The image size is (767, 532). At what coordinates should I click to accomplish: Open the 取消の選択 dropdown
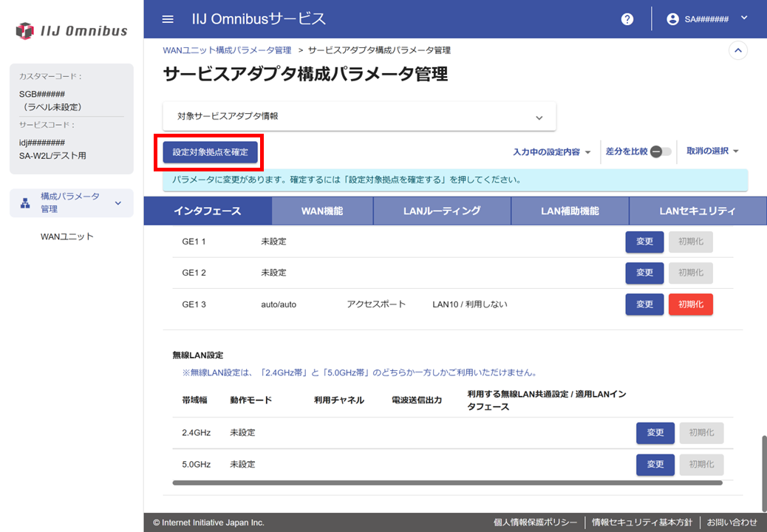pos(712,151)
